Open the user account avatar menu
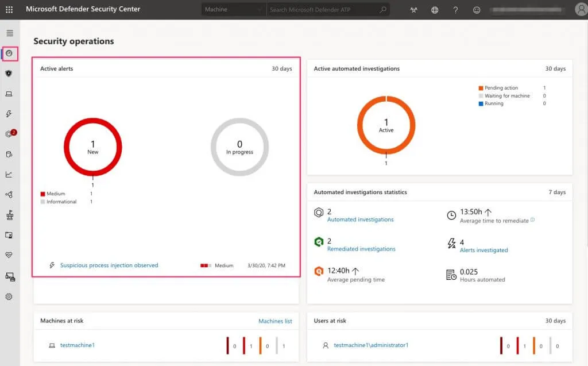Viewport: 588px width, 366px height. 581,10
